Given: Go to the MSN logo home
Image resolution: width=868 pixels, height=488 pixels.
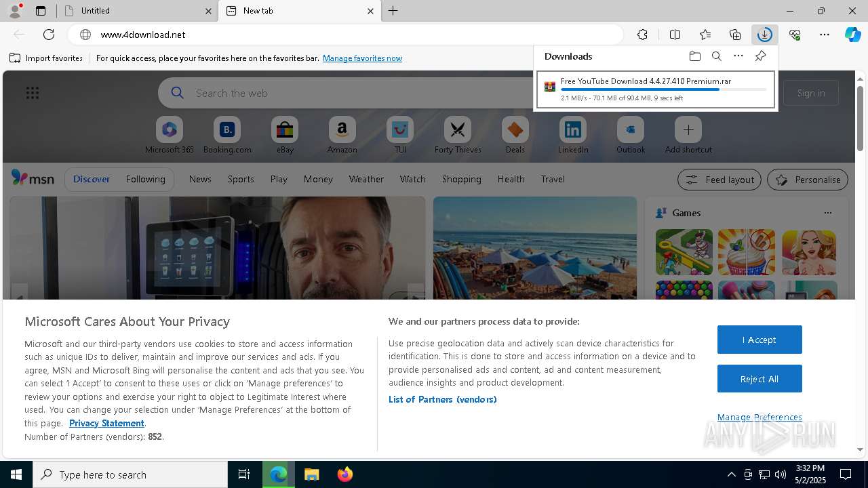Looking at the screenshot, I should (33, 178).
